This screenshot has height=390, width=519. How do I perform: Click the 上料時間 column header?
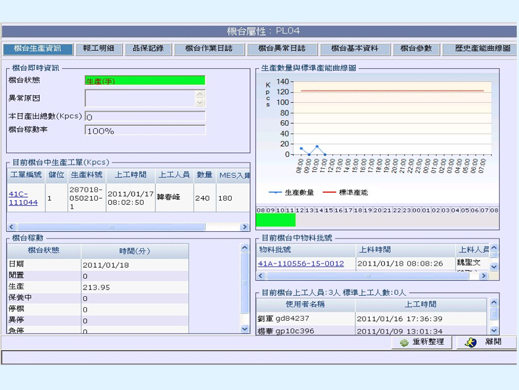tap(405, 250)
